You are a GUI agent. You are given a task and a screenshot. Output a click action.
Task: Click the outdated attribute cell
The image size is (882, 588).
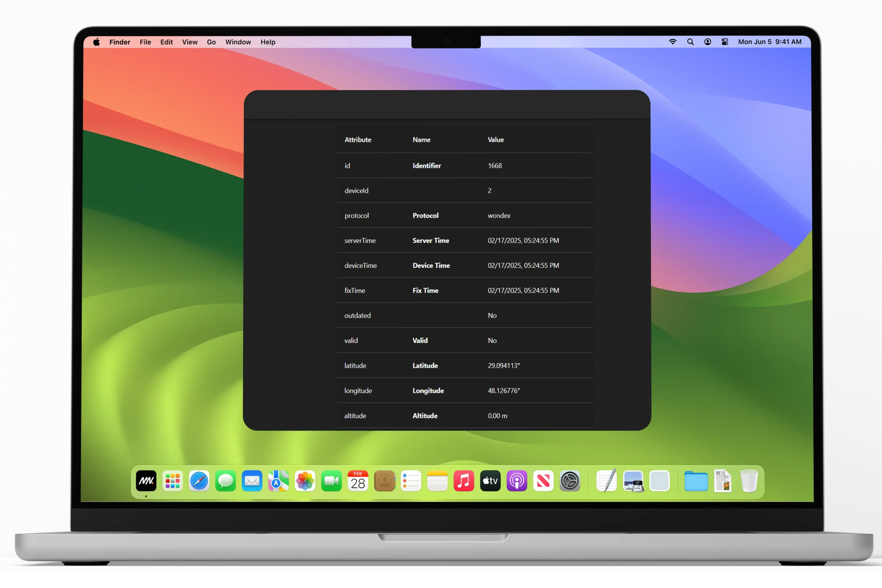click(357, 316)
